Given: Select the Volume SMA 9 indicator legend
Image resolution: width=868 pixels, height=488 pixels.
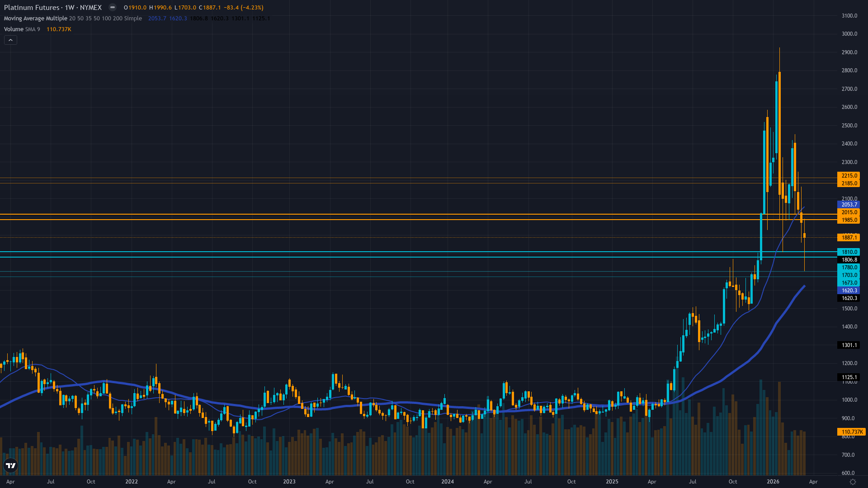Looking at the screenshot, I should (22, 29).
